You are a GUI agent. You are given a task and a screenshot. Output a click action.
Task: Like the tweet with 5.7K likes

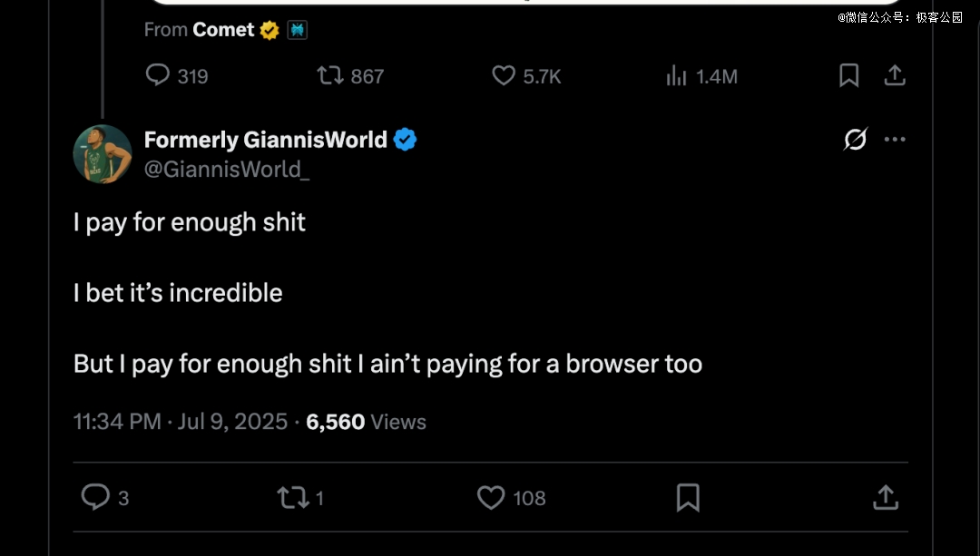[x=504, y=75]
